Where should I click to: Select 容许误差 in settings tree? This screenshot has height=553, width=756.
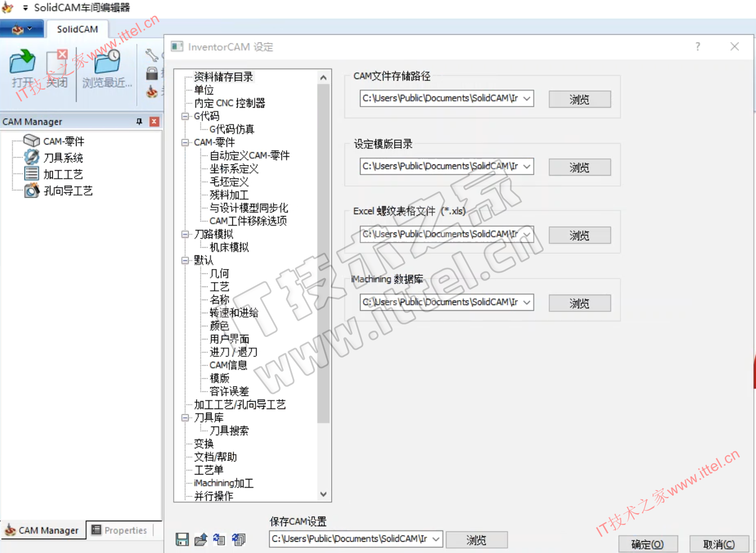[229, 391]
